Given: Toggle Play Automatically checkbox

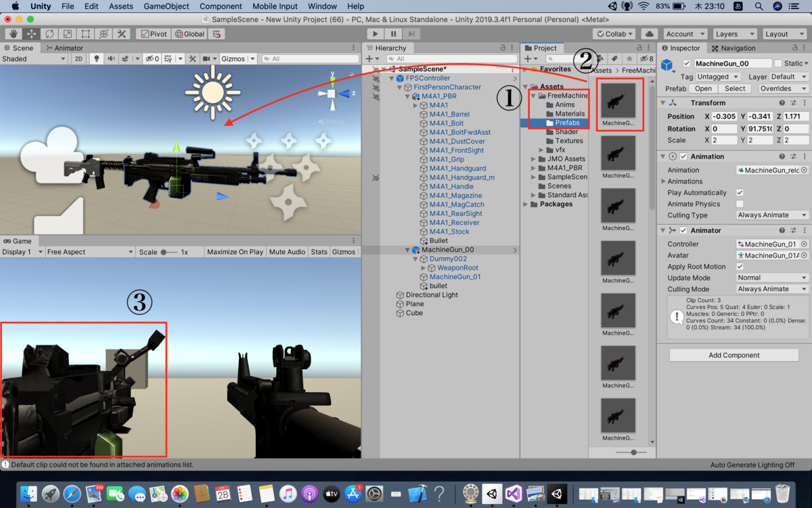Looking at the screenshot, I should pyautogui.click(x=740, y=193).
